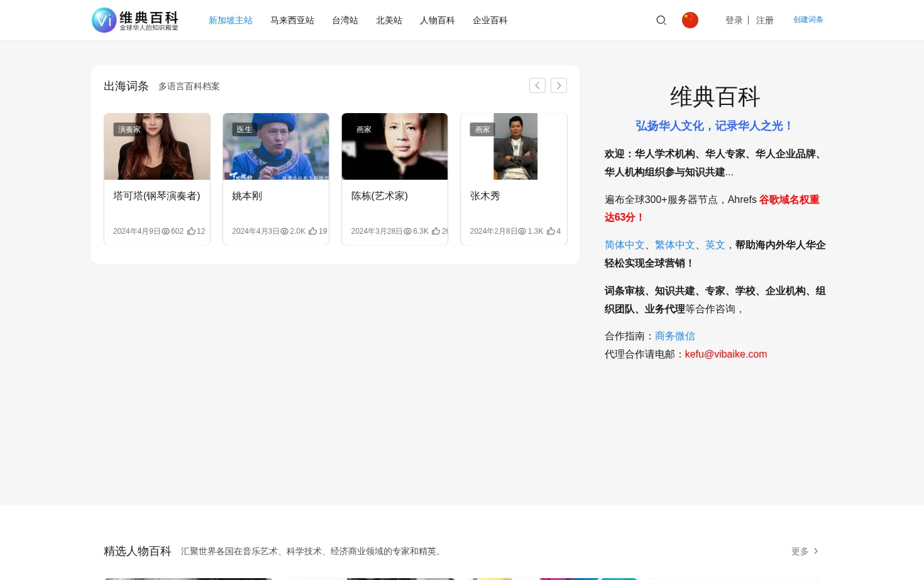Select 北美站 nav item

coord(389,20)
